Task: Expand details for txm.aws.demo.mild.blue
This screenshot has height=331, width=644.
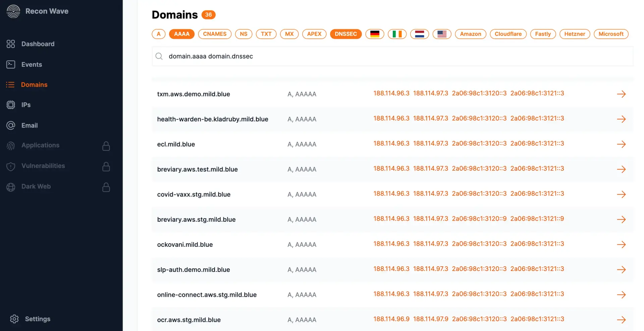Action: [622, 94]
